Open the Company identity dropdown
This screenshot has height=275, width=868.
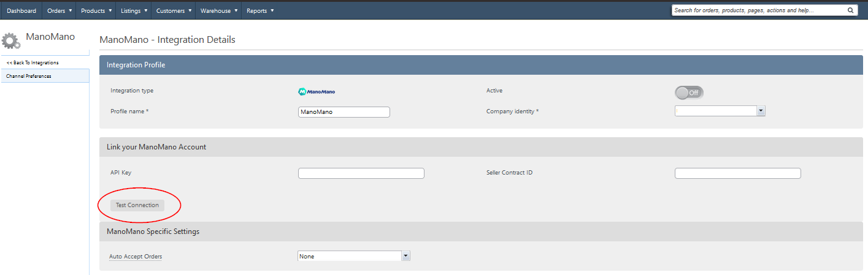[x=720, y=111]
